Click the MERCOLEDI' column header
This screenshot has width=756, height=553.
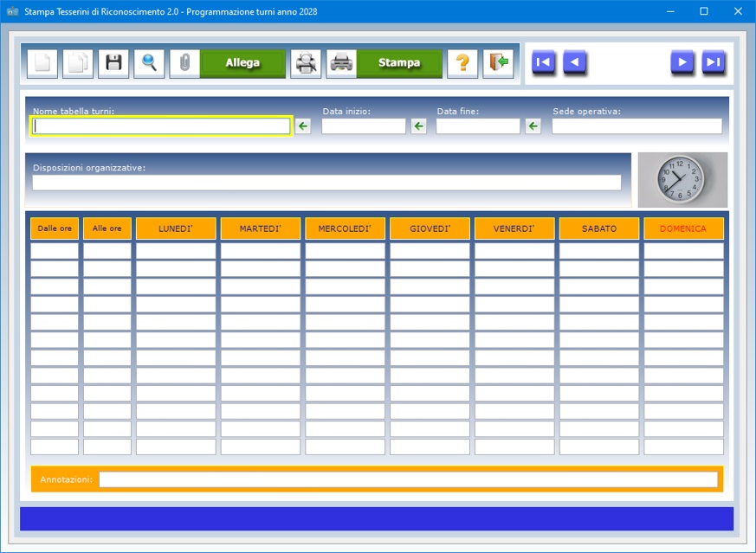click(346, 228)
